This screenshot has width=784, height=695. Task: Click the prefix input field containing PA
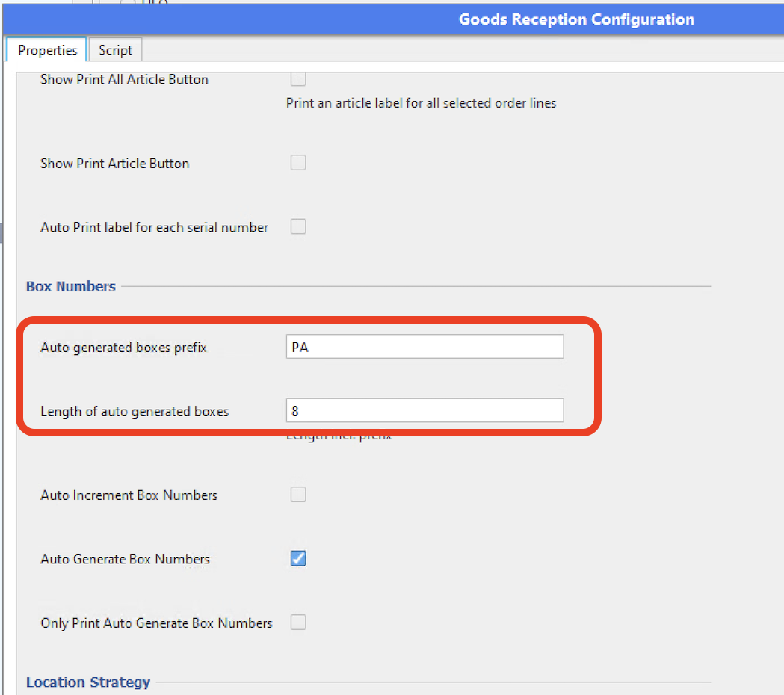[x=425, y=347]
